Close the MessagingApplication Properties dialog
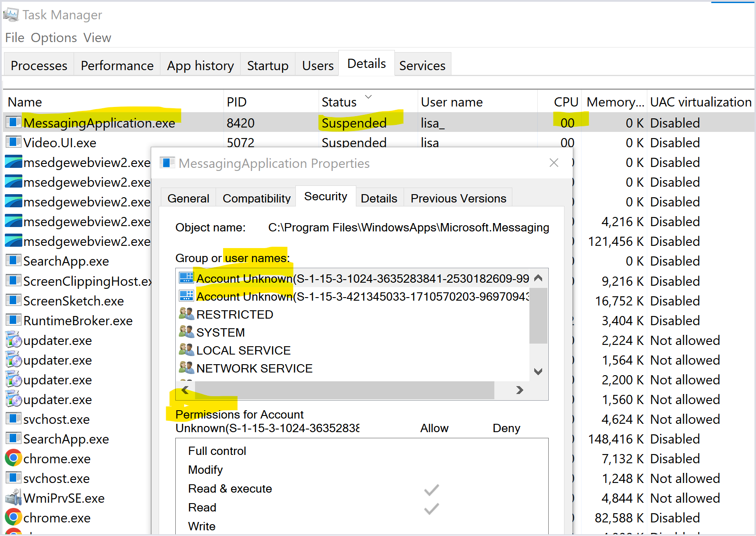 pos(554,163)
